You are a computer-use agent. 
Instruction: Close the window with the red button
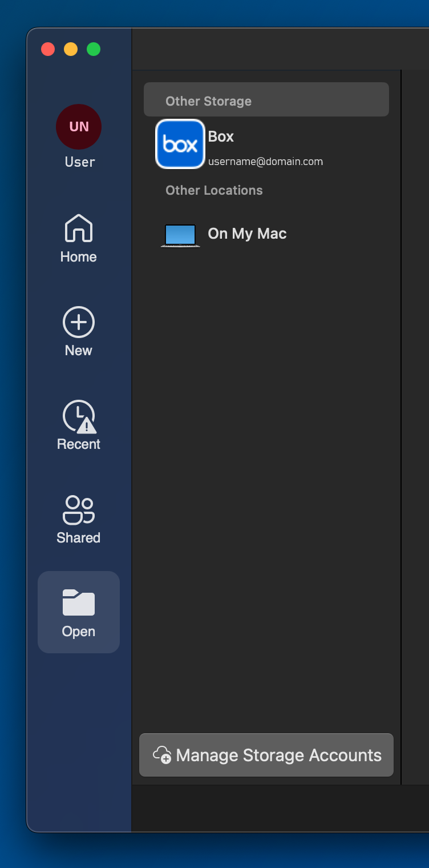click(48, 49)
